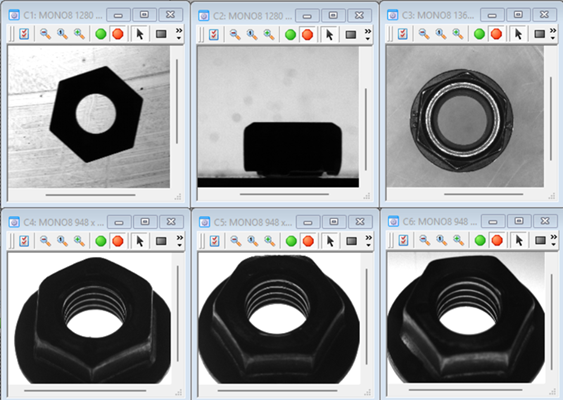The height and width of the screenshot is (400, 563).
Task: Click the vertical scrollbar in C2 image view
Action: [366, 129]
